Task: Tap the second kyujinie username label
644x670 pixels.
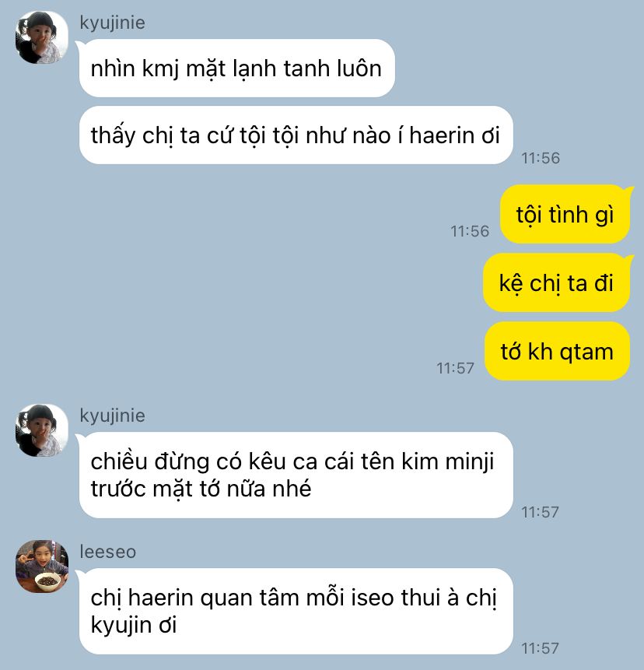Action: pos(112,416)
